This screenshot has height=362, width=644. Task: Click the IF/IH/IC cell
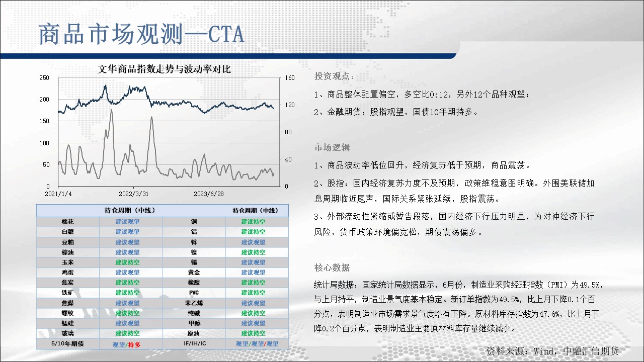point(194,344)
